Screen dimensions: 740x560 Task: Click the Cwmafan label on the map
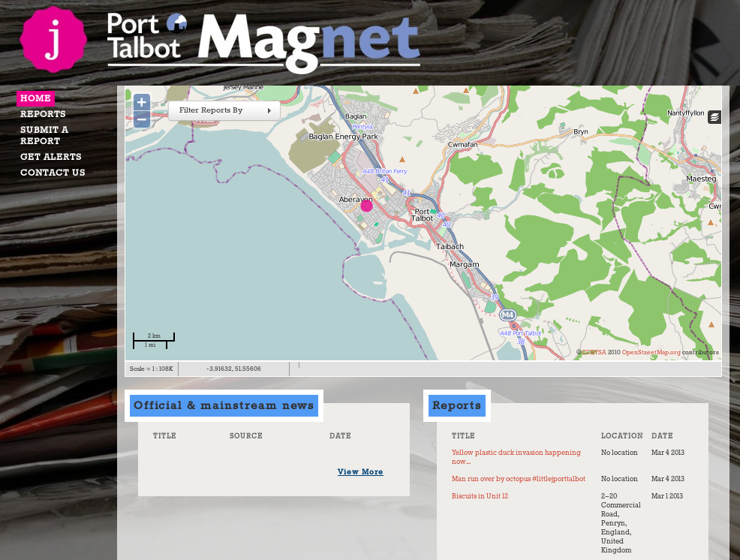[462, 145]
